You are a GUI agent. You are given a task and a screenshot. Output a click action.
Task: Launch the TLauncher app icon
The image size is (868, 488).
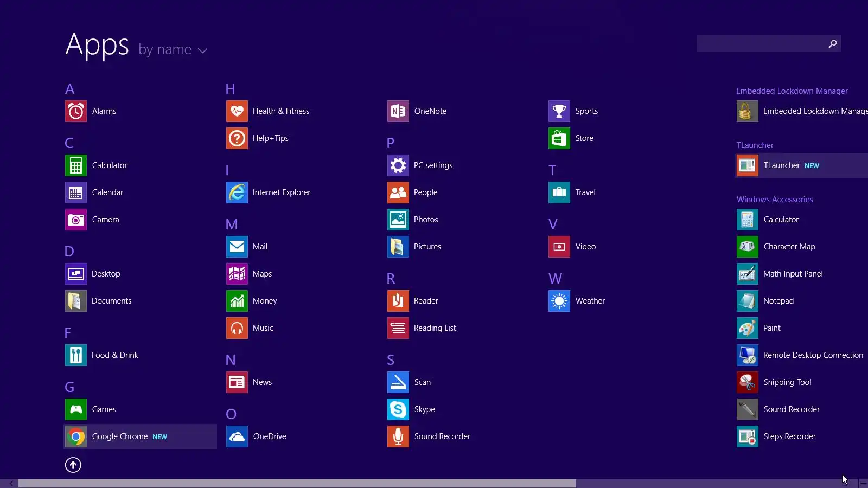(748, 165)
